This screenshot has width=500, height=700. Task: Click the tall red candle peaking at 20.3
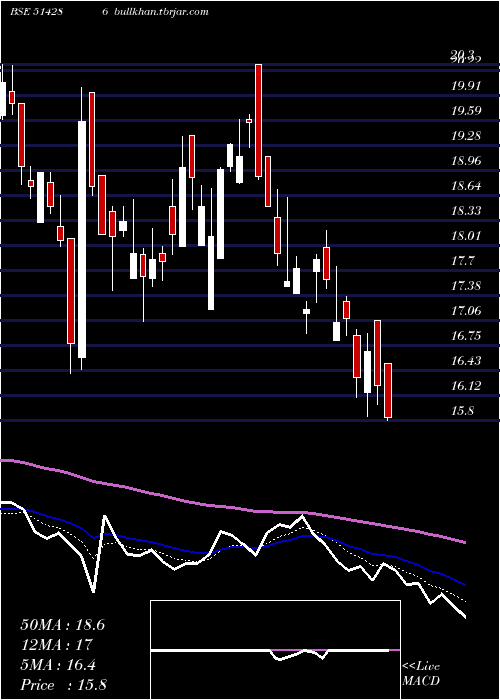point(258,121)
